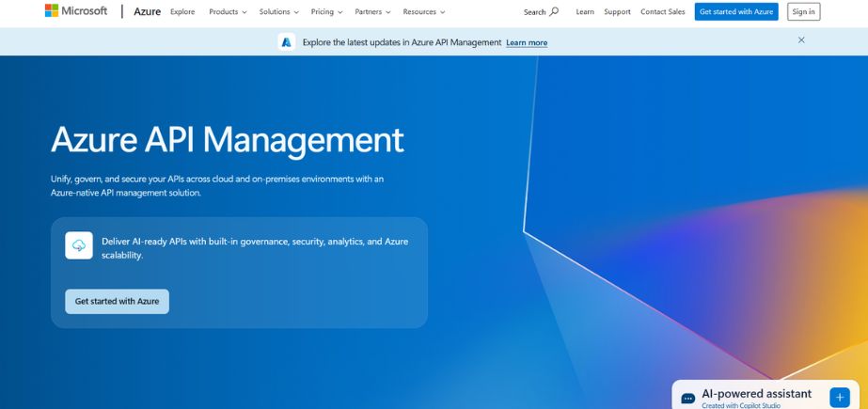Image resolution: width=868 pixels, height=409 pixels.
Task: Click the Sign in button
Action: (x=803, y=11)
